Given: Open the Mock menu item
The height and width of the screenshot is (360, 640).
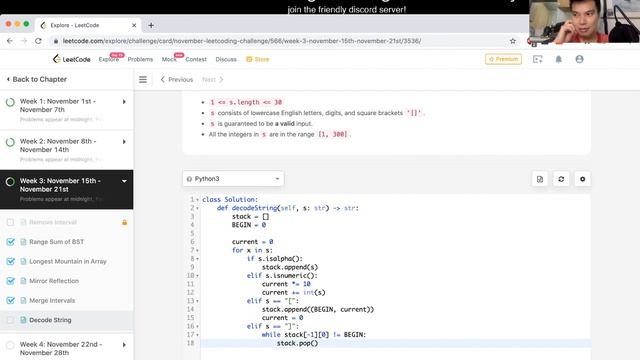Looking at the screenshot, I should pyautogui.click(x=169, y=59).
